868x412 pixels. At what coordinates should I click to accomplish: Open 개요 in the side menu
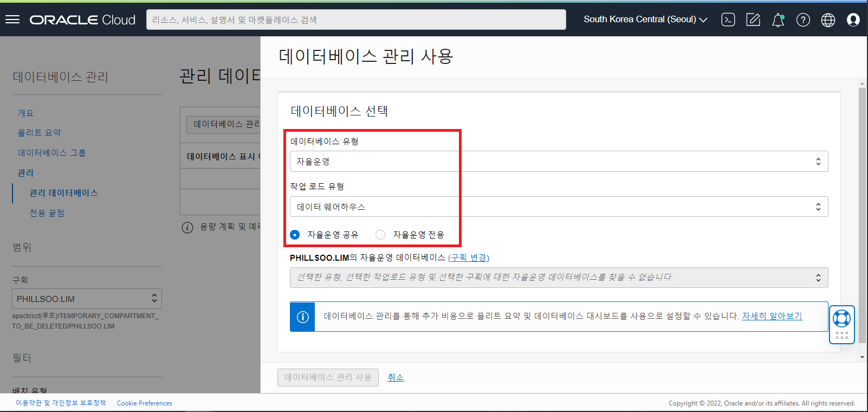(25, 113)
